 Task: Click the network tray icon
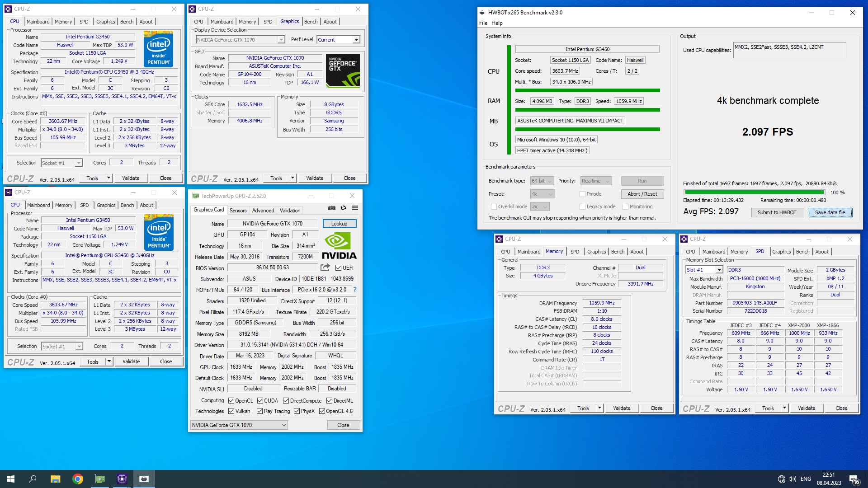[782, 479]
